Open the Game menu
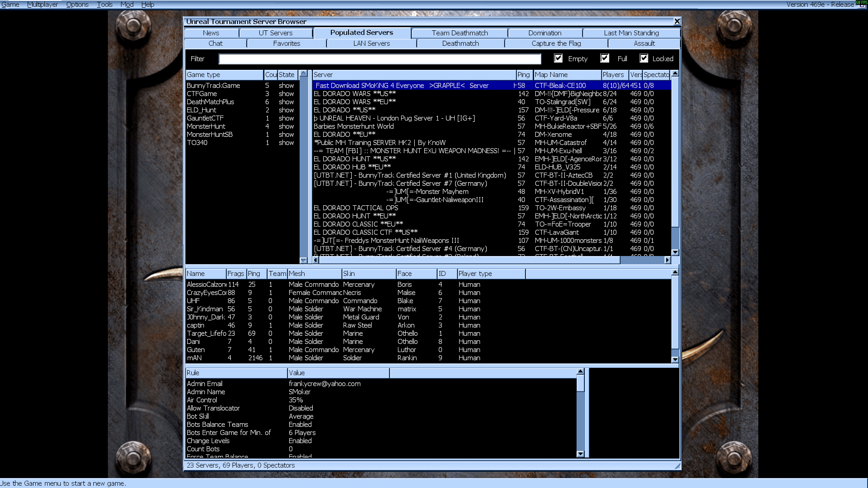The width and height of the screenshot is (868, 488). point(10,5)
